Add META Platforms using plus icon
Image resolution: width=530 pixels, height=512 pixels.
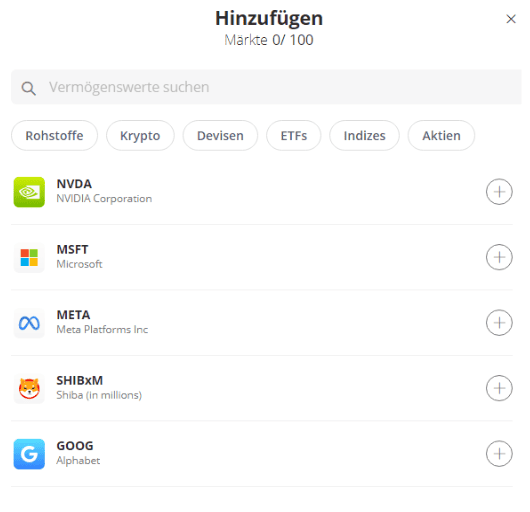(x=499, y=323)
